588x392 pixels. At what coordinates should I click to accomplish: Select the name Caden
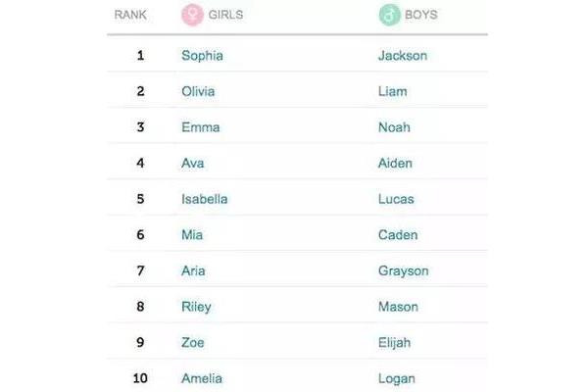click(398, 235)
